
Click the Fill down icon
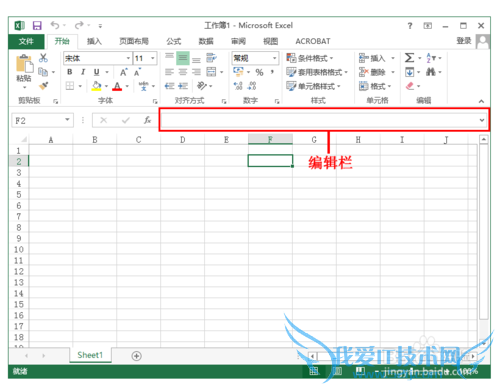(x=409, y=72)
